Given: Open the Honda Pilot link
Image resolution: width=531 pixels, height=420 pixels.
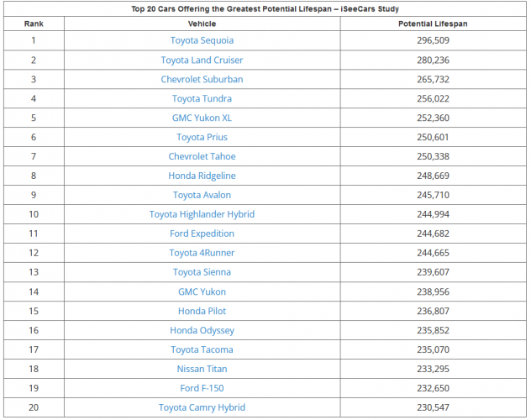Looking at the screenshot, I should 202,311.
